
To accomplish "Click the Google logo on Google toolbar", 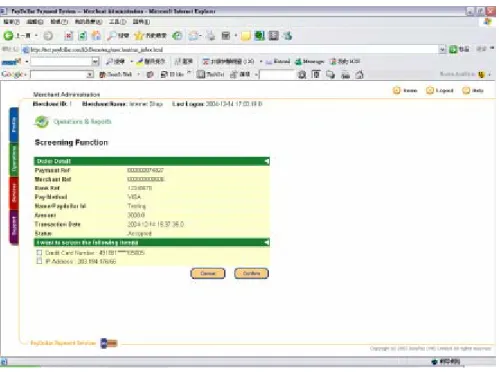I will 12,74.
